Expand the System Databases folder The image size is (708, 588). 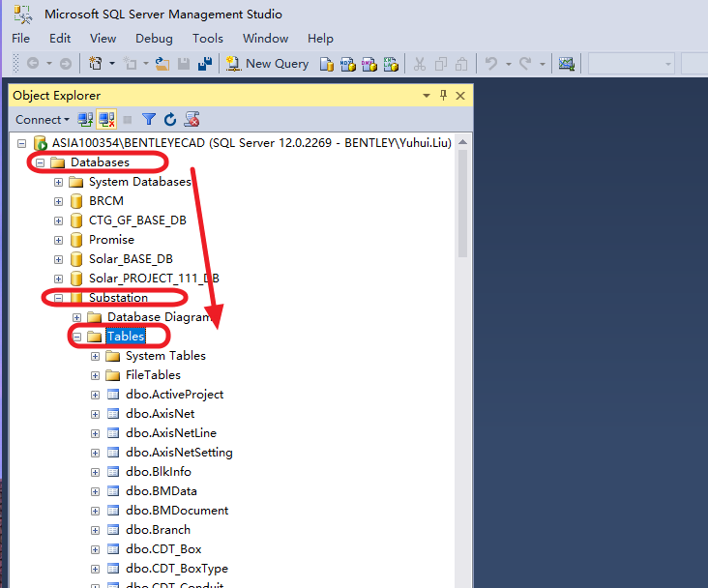tap(58, 182)
